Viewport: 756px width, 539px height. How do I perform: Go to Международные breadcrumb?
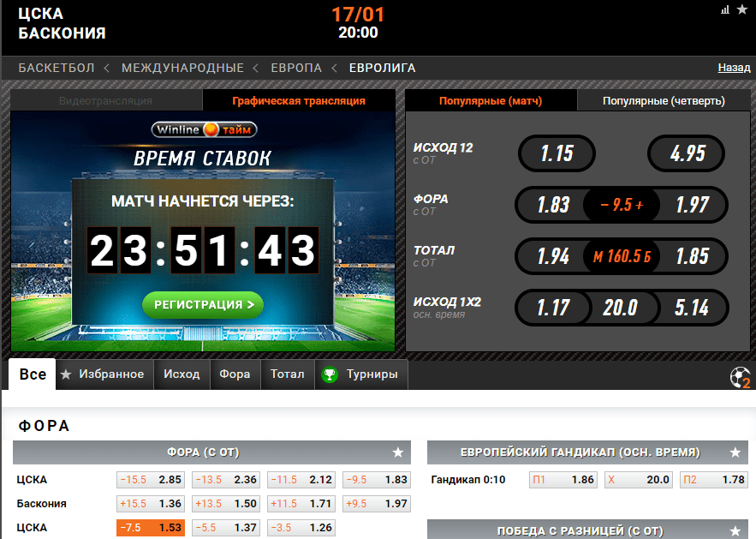(x=182, y=68)
